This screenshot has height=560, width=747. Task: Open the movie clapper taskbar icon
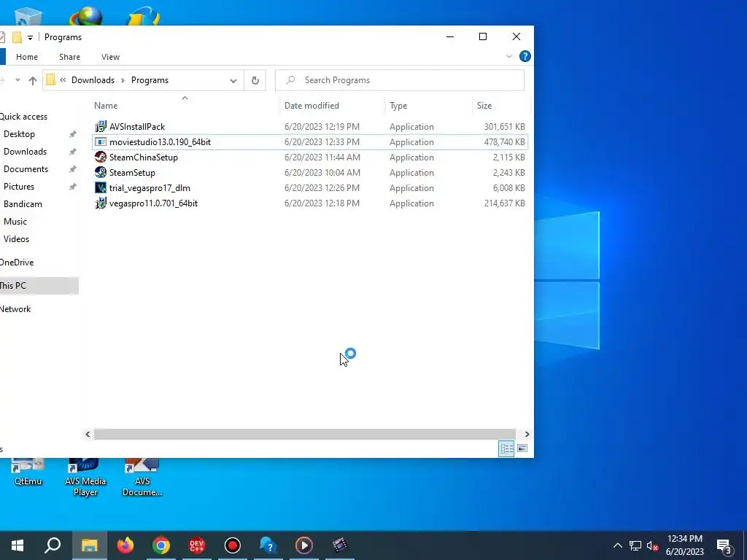(x=340, y=545)
